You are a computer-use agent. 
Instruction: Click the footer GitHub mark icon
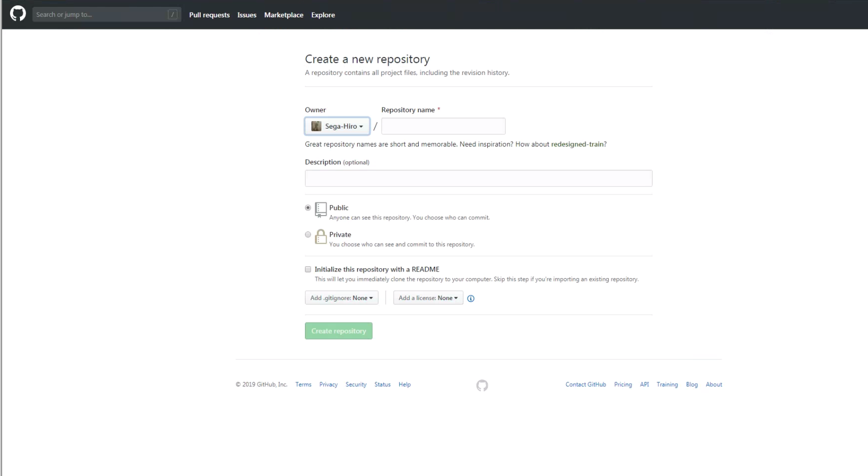click(x=482, y=385)
